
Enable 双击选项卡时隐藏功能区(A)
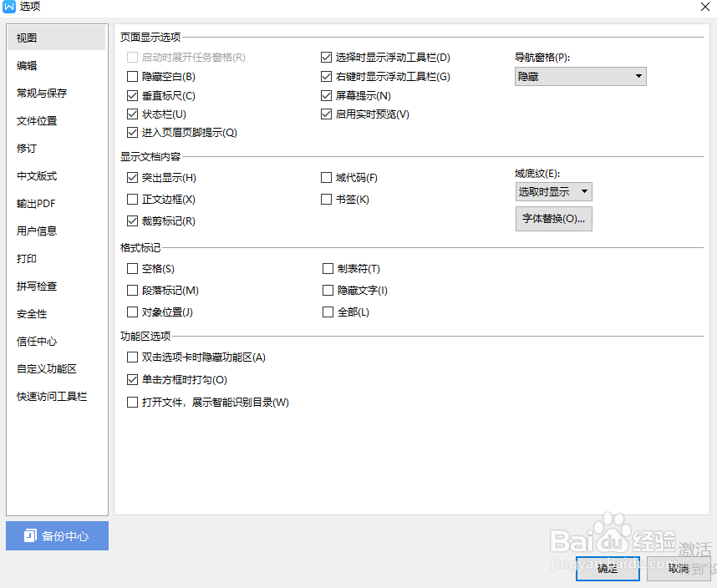(132, 357)
